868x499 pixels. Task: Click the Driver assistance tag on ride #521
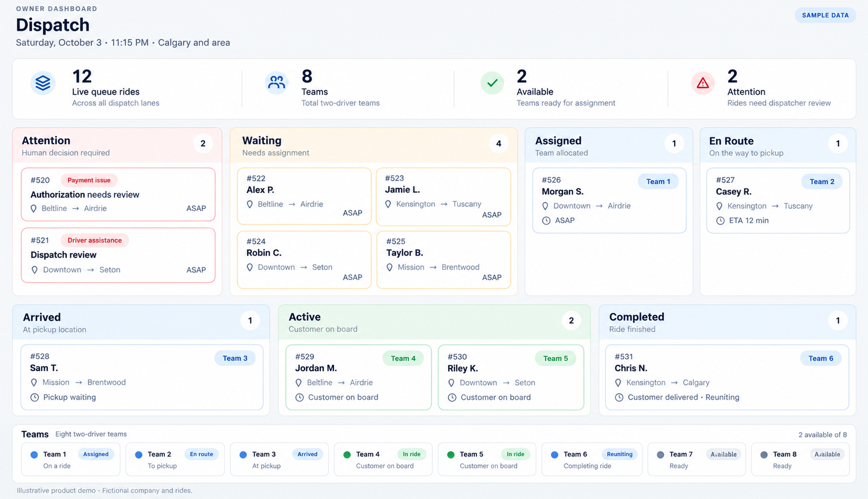(95, 240)
